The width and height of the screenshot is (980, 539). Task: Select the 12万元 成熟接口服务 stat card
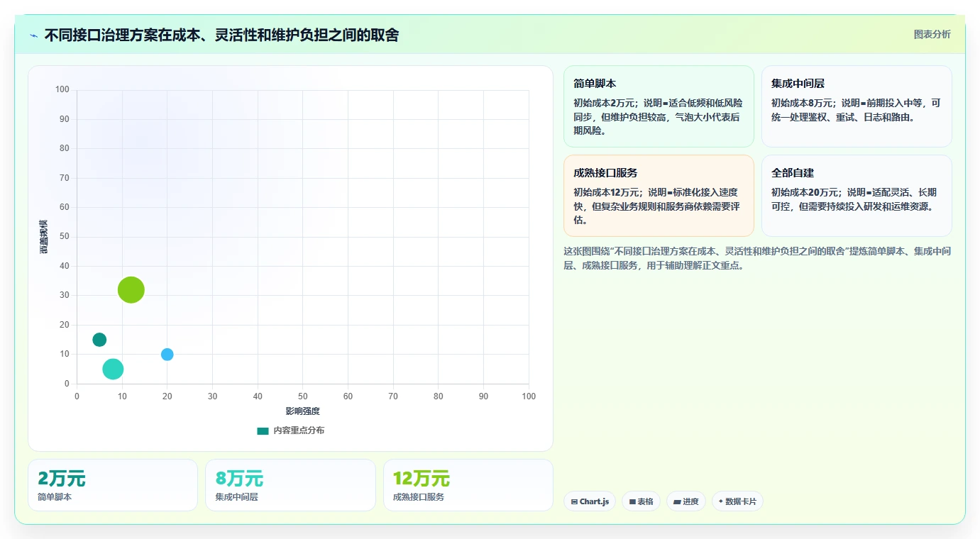[468, 485]
